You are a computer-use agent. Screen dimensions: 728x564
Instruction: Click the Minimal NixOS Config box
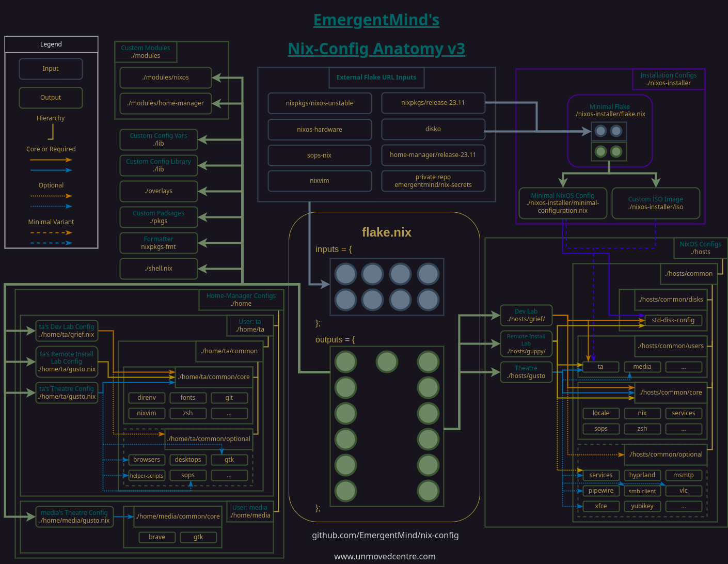[x=563, y=203]
